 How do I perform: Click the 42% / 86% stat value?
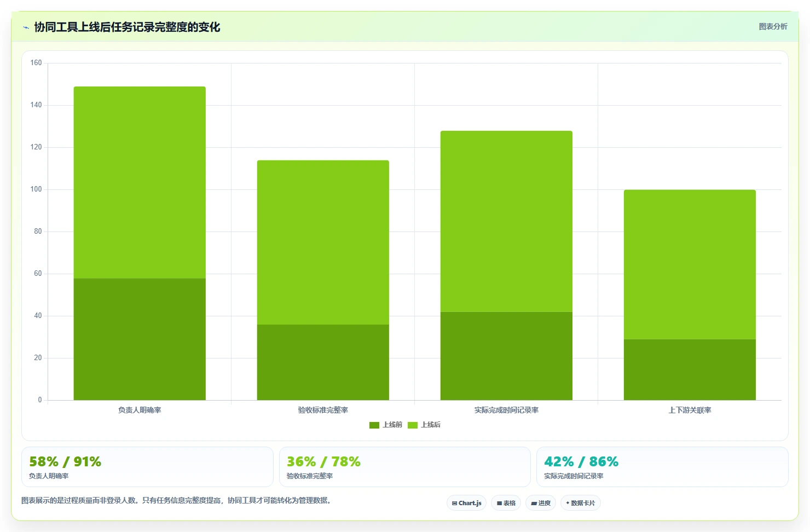pyautogui.click(x=581, y=461)
